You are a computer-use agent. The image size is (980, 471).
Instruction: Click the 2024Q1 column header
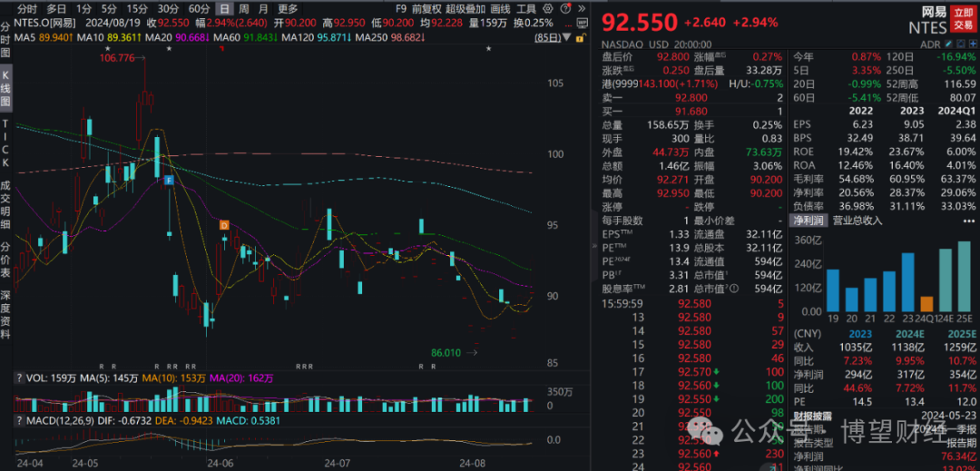(956, 111)
